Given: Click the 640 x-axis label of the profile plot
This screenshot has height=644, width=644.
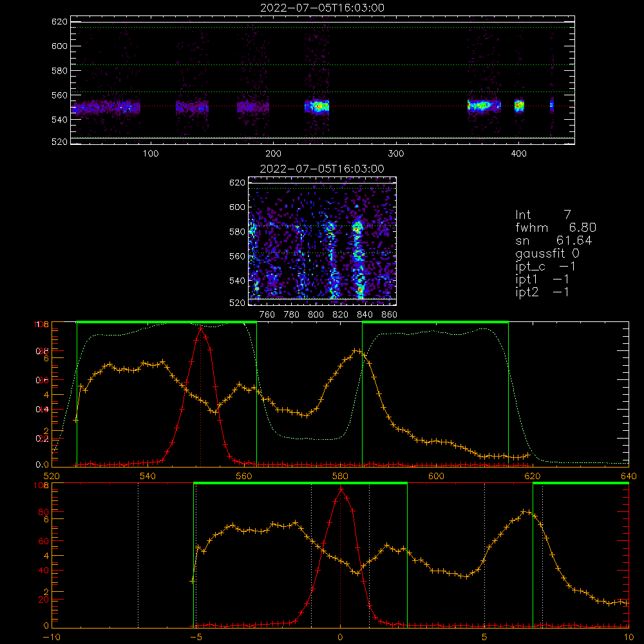Looking at the screenshot, I should (x=629, y=477).
